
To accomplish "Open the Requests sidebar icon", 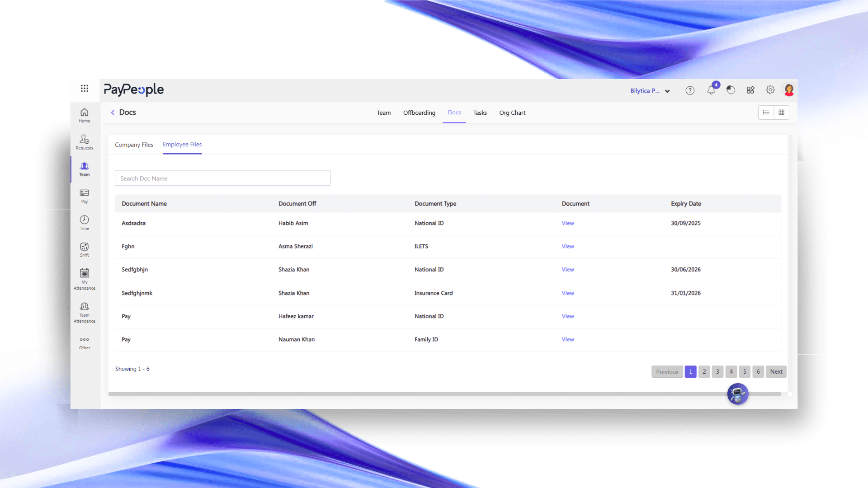I will pos(85,142).
